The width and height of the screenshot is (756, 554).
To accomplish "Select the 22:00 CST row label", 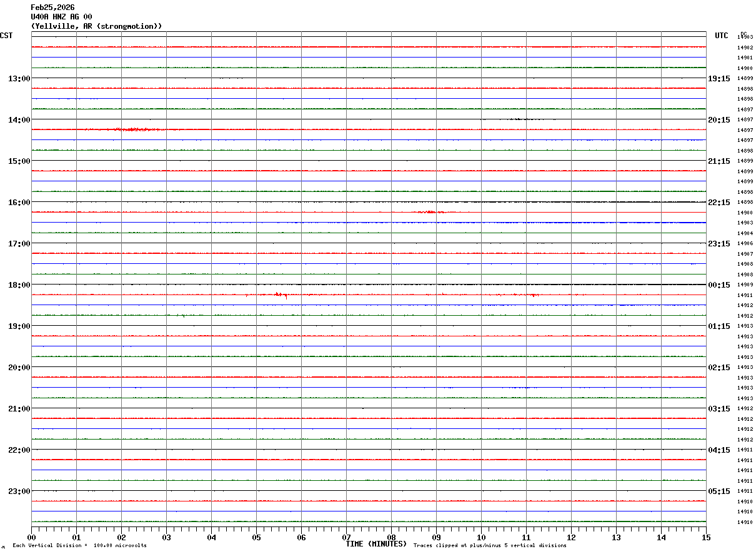I will coord(19,450).
